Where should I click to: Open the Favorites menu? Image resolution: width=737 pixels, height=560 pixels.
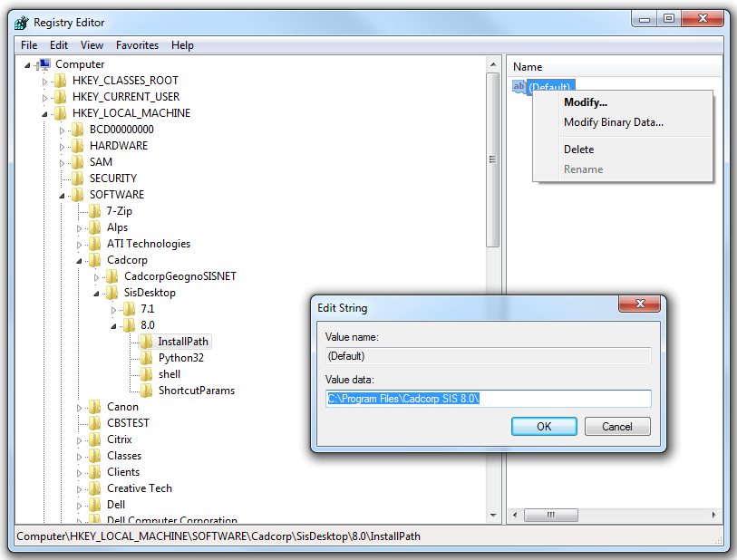pos(137,45)
